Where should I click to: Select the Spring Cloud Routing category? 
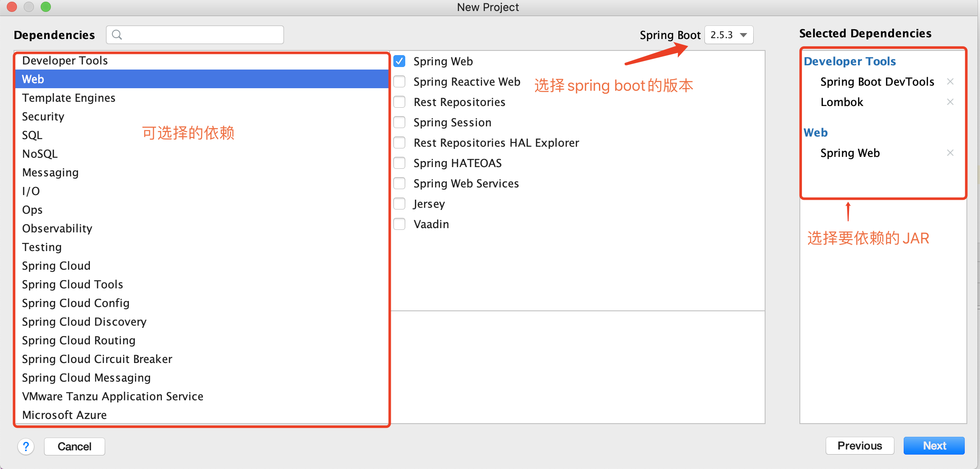(202, 340)
